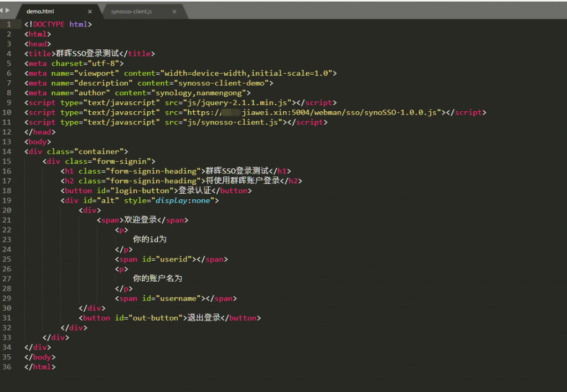567x392 pixels.
Task: Close the demo.html tab
Action: point(90,12)
